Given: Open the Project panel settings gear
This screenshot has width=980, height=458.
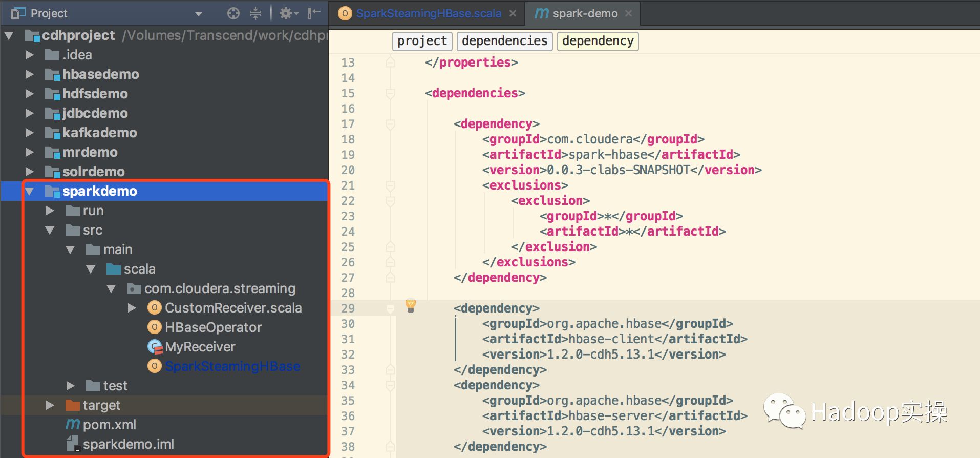Looking at the screenshot, I should tap(289, 13).
